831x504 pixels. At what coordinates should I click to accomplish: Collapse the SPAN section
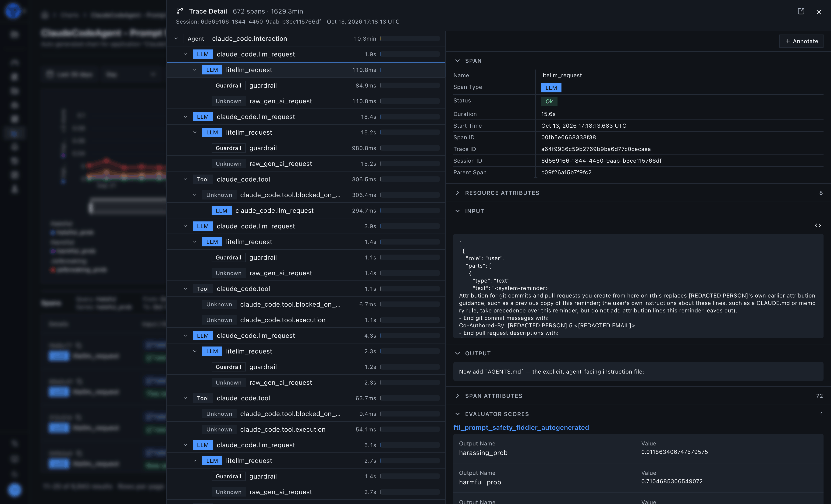coord(457,61)
